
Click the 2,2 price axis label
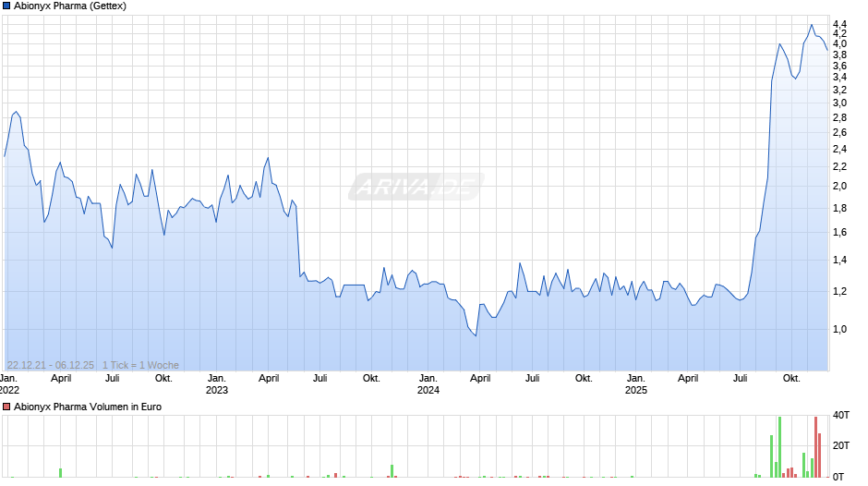(839, 167)
